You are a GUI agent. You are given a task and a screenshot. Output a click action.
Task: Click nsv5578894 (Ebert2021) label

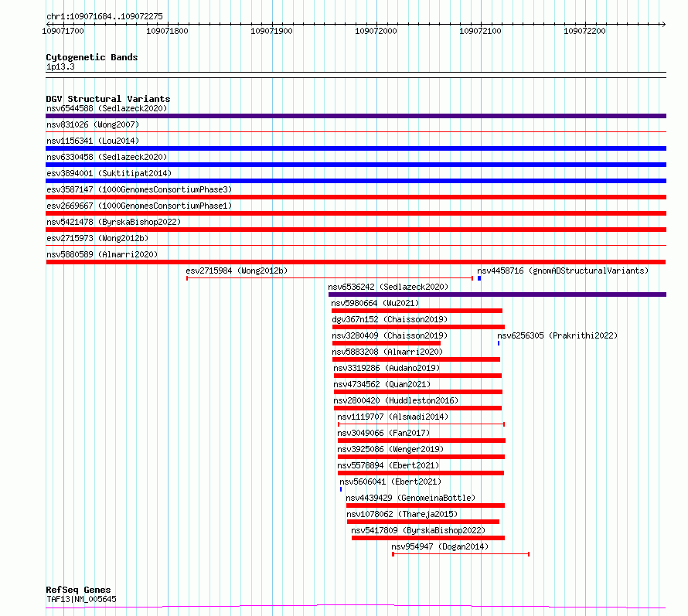coord(388,465)
